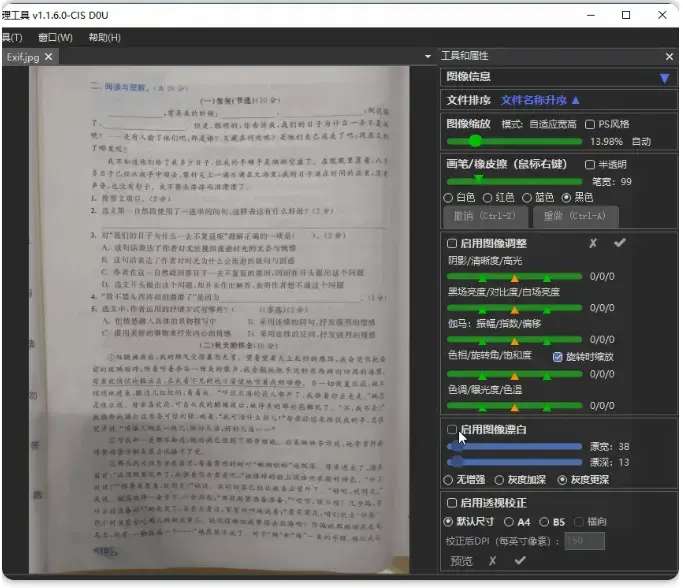Image resolution: width=683 pixels, height=588 pixels.
Task: Click the 自适应宽高 zoom mode
Action: click(553, 125)
